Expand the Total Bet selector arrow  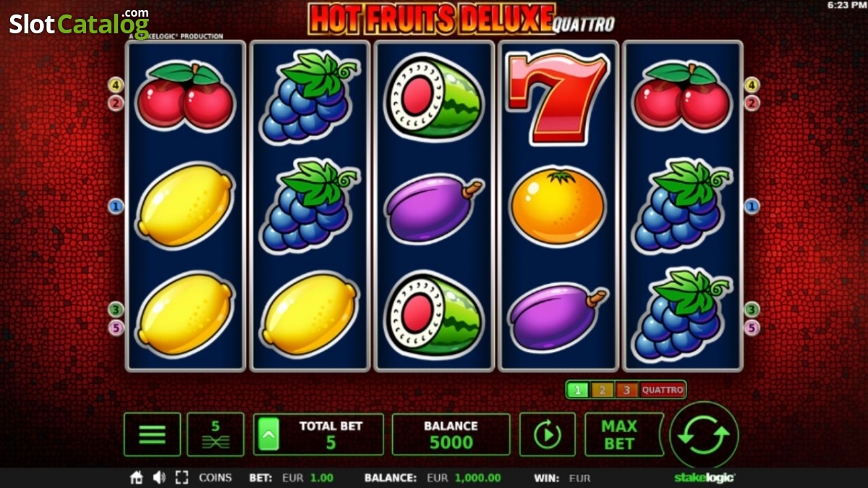click(x=268, y=434)
